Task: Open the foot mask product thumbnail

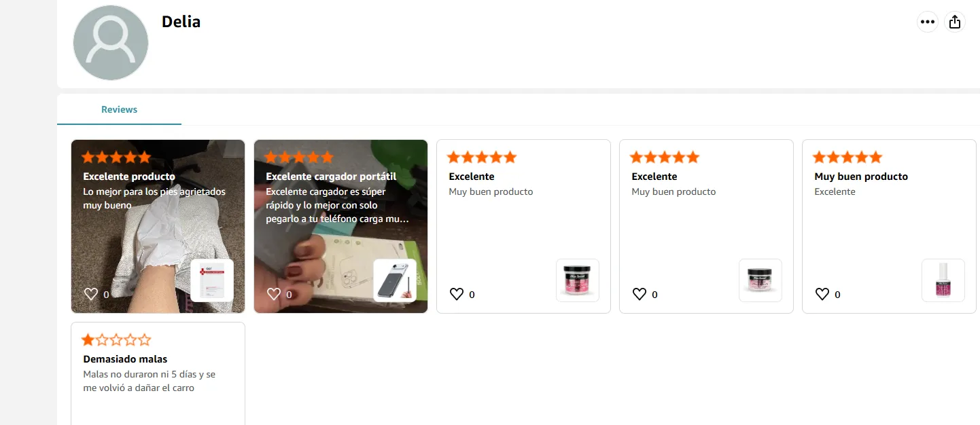Action: click(212, 280)
